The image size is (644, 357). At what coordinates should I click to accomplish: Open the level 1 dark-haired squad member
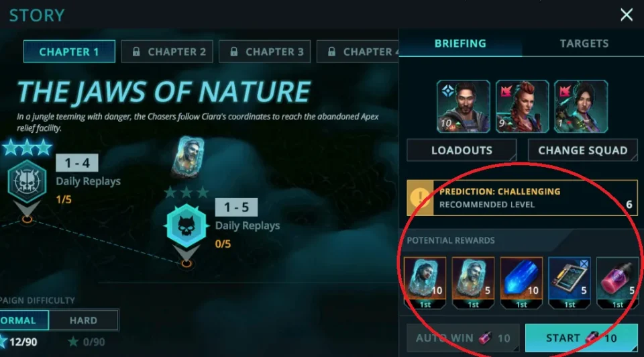tap(581, 107)
